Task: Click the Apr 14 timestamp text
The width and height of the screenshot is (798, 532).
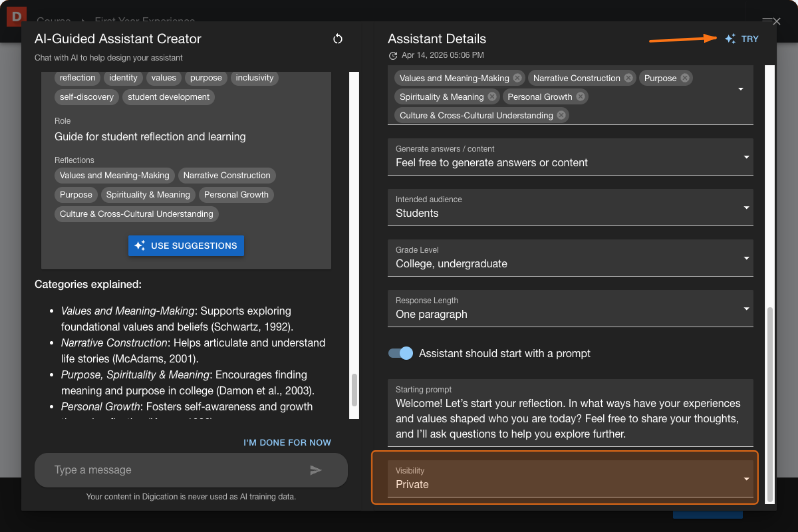Action: coord(443,55)
